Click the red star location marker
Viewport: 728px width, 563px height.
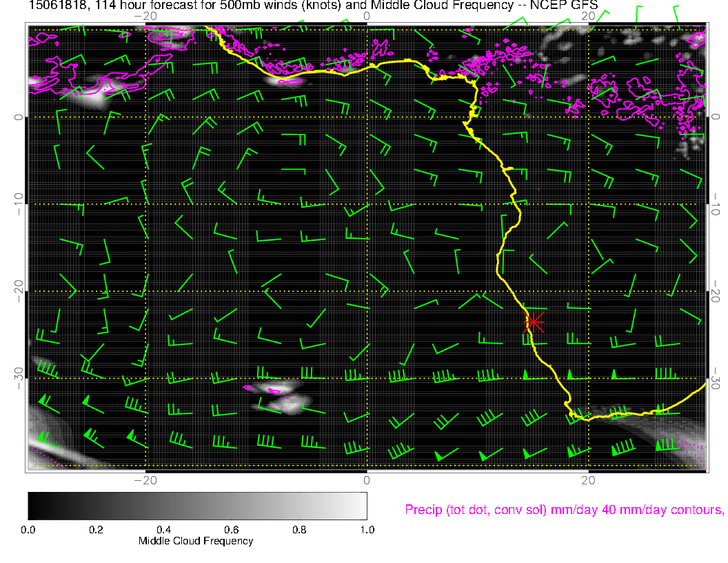534,322
